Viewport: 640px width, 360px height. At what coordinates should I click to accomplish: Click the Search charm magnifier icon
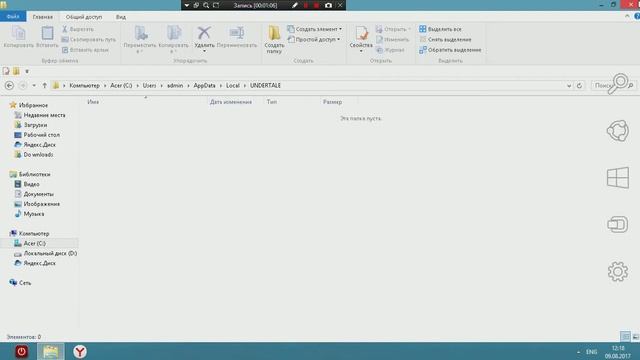coord(618,83)
